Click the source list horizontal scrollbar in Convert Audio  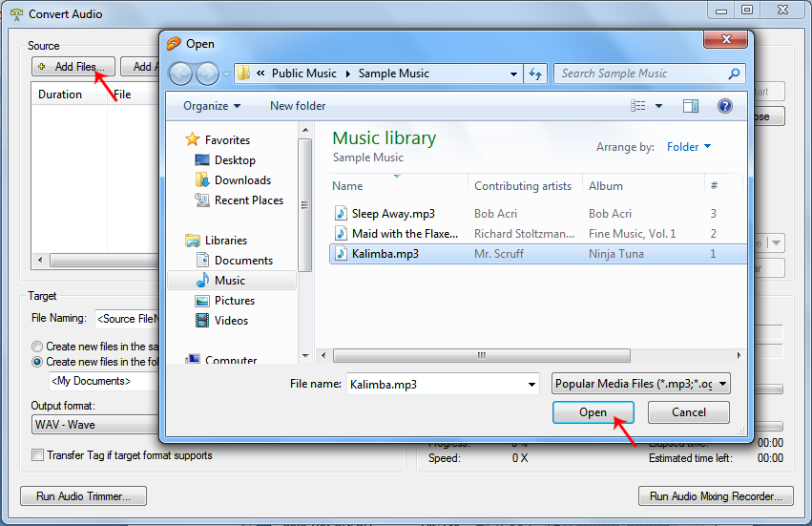[104, 260]
